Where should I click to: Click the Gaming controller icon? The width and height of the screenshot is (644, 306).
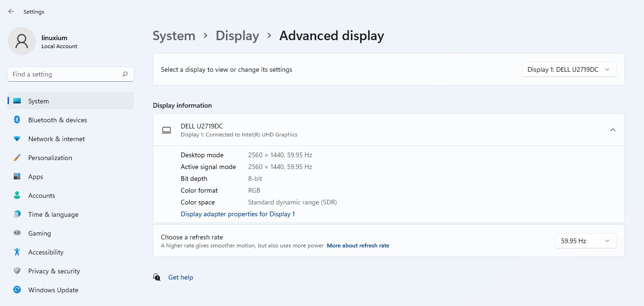(x=17, y=233)
